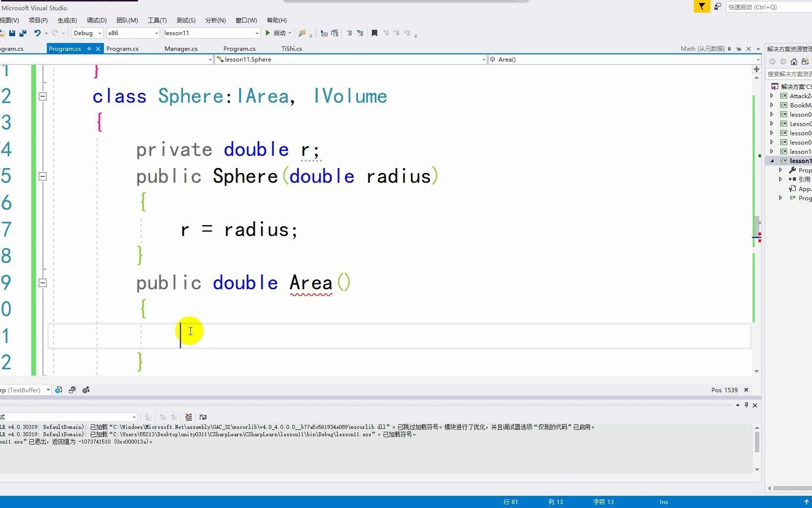Open the x86 platform dropdown
The image size is (812, 508).
133,33
